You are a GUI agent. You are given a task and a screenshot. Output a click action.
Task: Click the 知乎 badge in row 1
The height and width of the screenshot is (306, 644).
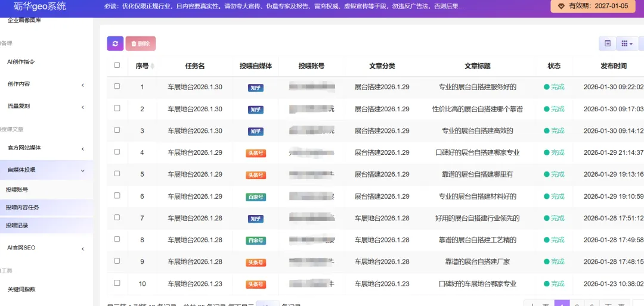(255, 88)
